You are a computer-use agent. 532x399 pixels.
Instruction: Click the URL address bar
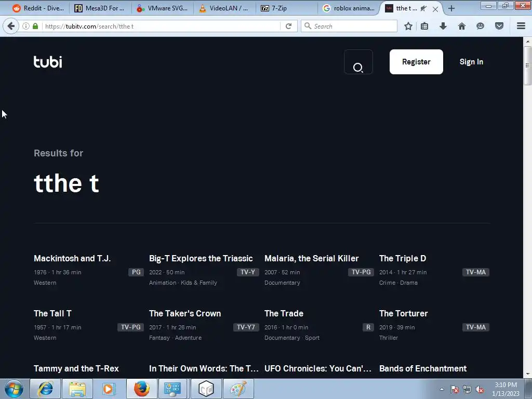click(x=161, y=26)
